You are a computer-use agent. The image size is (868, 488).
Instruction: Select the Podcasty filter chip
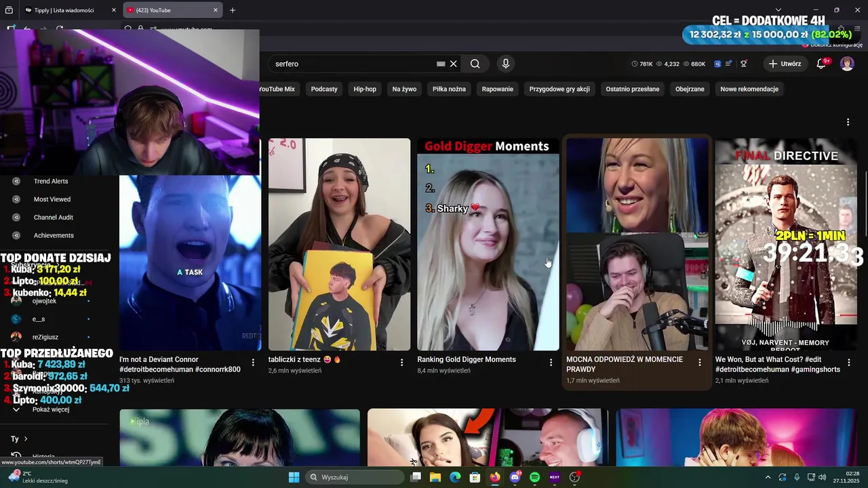[x=324, y=89]
